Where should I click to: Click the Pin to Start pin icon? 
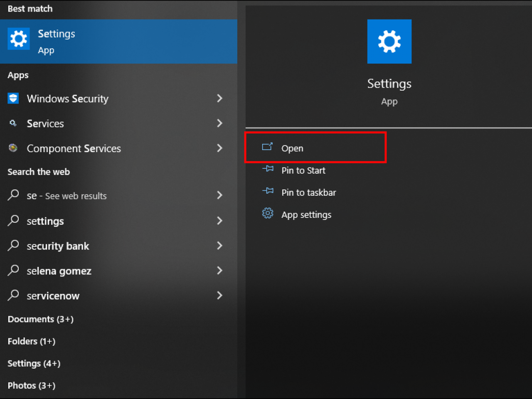(x=268, y=169)
